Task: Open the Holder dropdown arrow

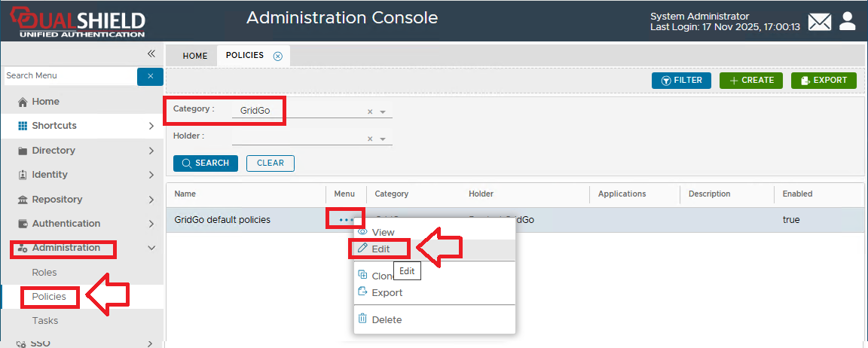Action: click(383, 139)
